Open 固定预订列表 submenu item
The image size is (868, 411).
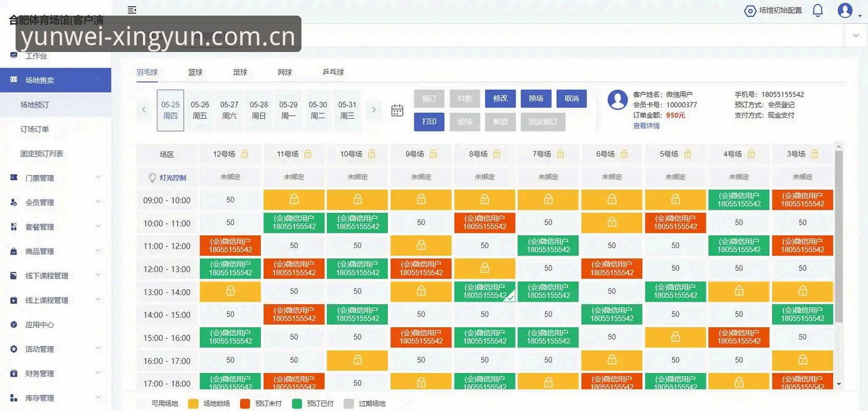click(42, 153)
